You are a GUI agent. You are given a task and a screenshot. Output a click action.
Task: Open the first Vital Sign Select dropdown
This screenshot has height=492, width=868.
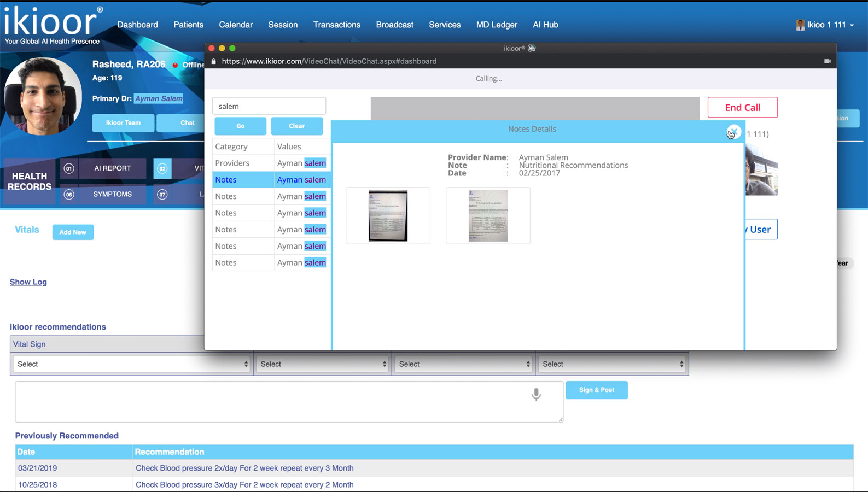(x=131, y=364)
